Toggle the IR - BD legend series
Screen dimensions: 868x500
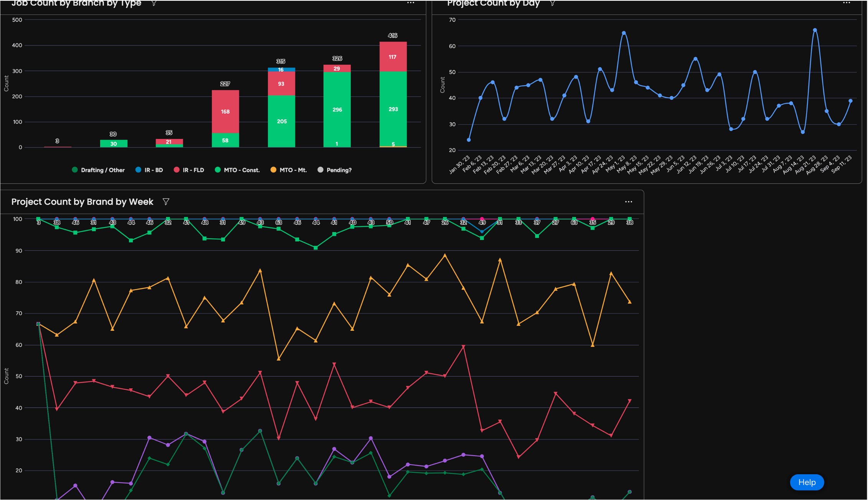tap(149, 170)
